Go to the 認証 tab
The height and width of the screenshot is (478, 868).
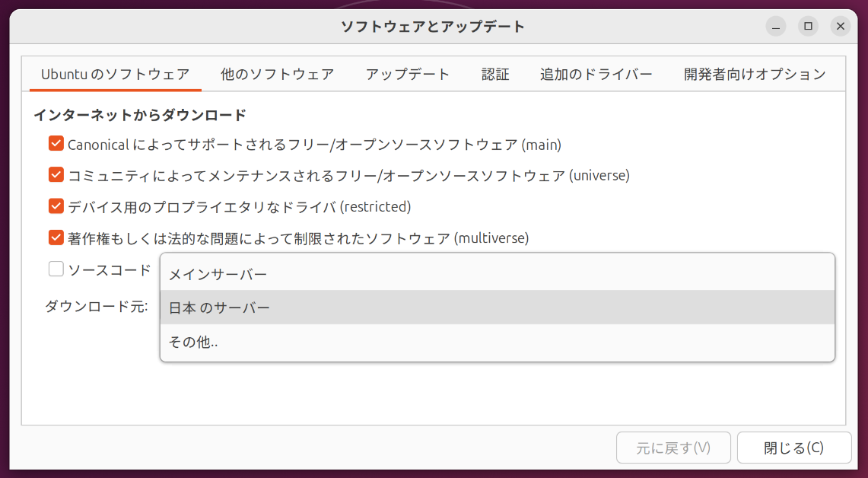(495, 75)
